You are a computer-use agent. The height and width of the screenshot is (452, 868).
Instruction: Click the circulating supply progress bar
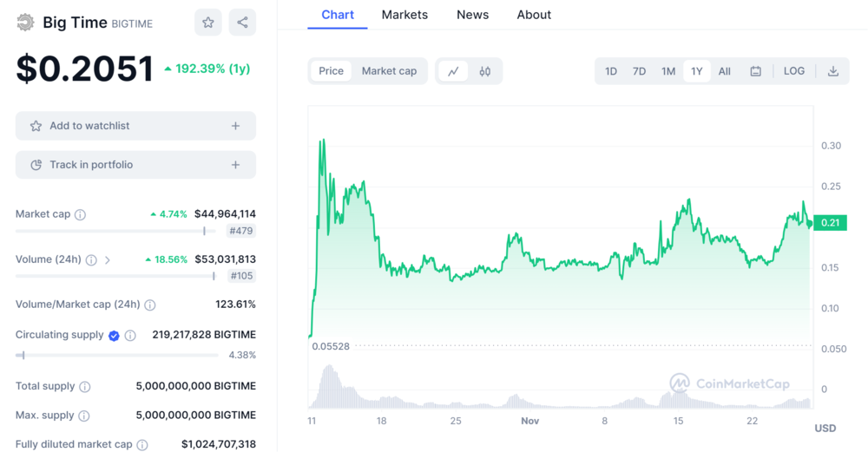tap(117, 355)
